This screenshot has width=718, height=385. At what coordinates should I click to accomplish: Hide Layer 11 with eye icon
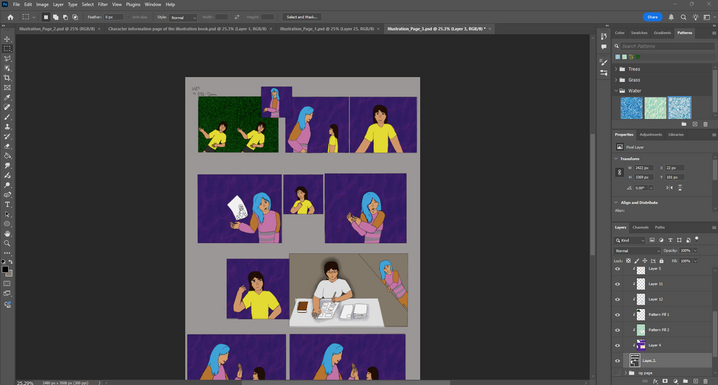click(x=617, y=284)
